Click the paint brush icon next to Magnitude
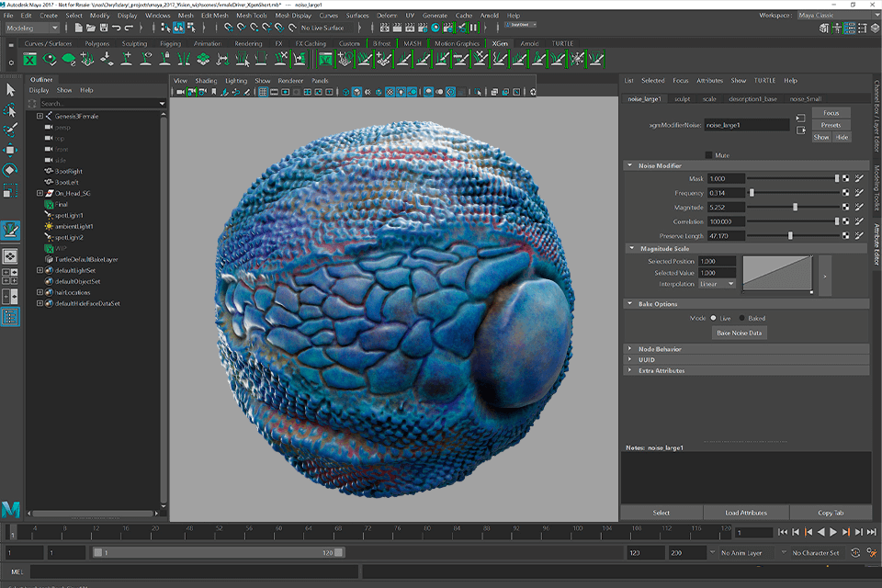 point(859,207)
